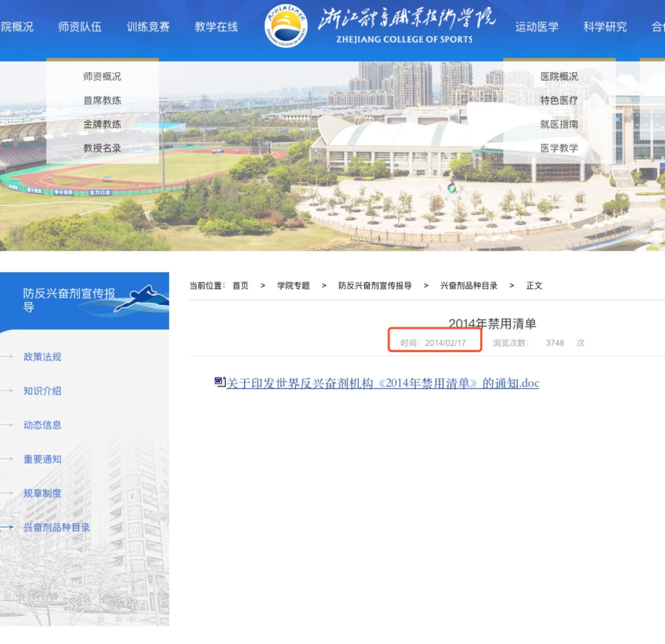Screen dimensions: 665x644
Task: Click the Word document icon before the notice link
Action: coord(220,382)
